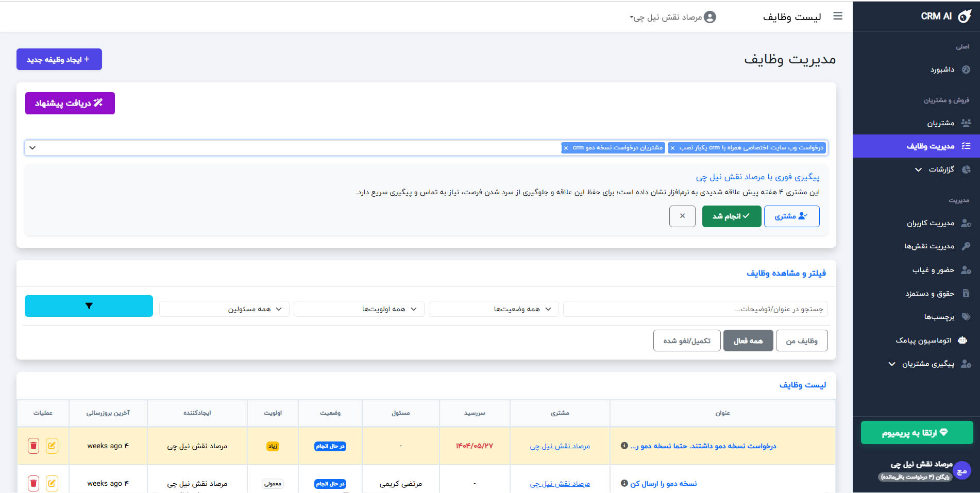The image size is (980, 493).
Task: Go to مشتریان in the sidebar menu
Action: tap(967, 123)
